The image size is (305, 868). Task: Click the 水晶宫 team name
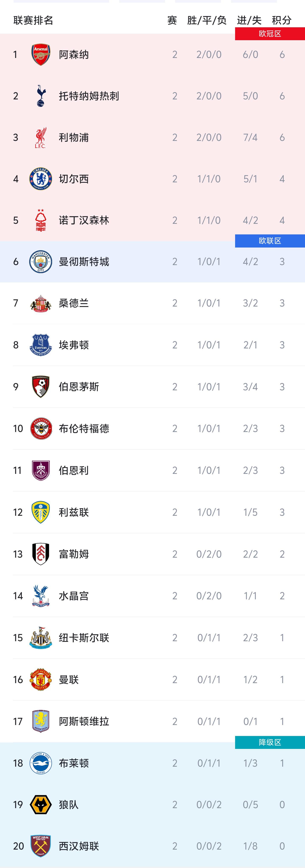(73, 596)
